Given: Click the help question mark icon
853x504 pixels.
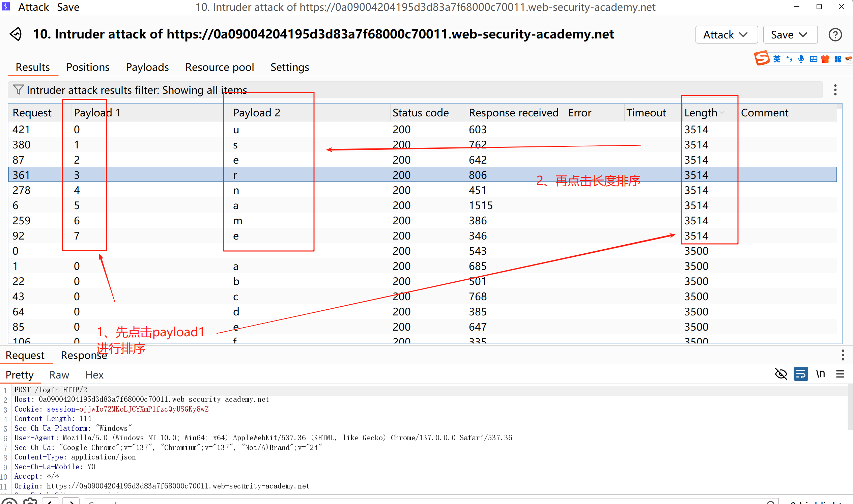Looking at the screenshot, I should (835, 35).
